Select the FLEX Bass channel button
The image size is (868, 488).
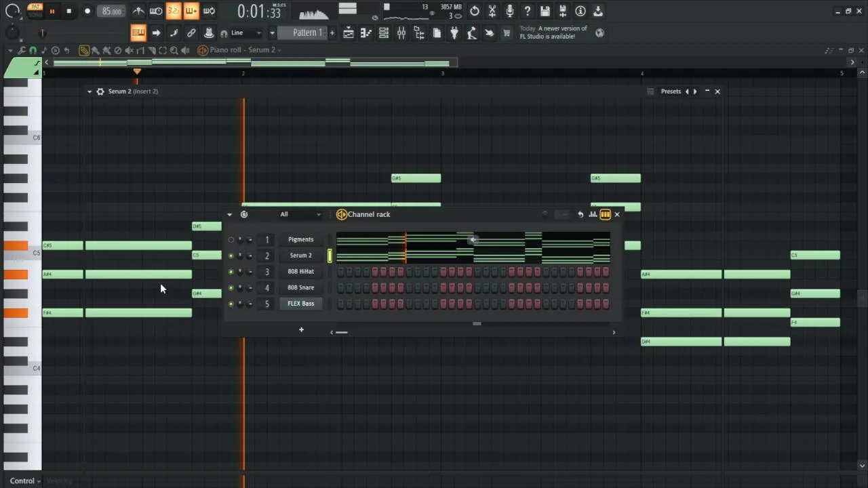coord(300,304)
